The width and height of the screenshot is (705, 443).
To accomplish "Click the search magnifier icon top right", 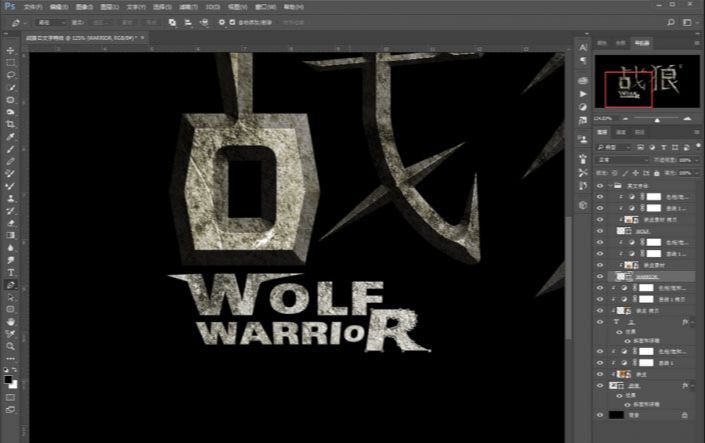I will (671, 22).
